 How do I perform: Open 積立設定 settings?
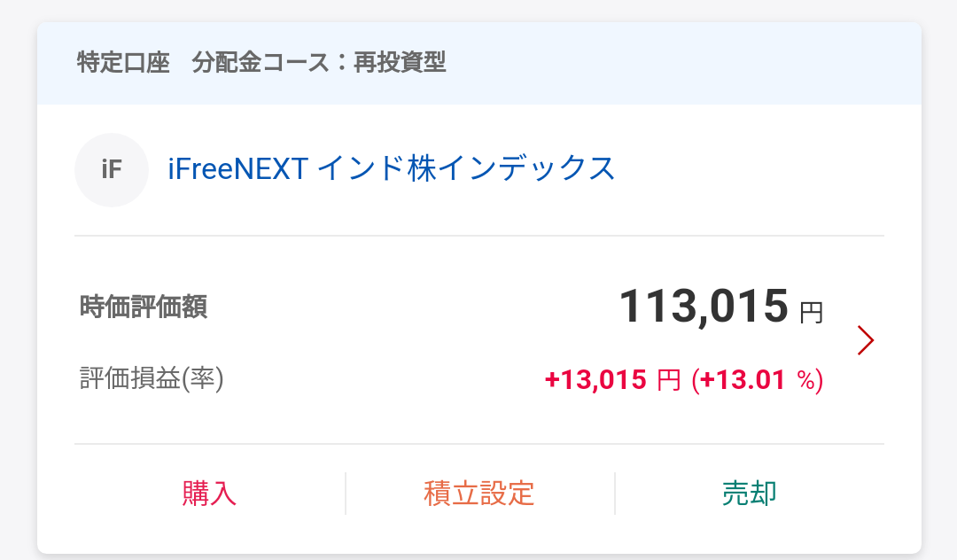[479, 493]
